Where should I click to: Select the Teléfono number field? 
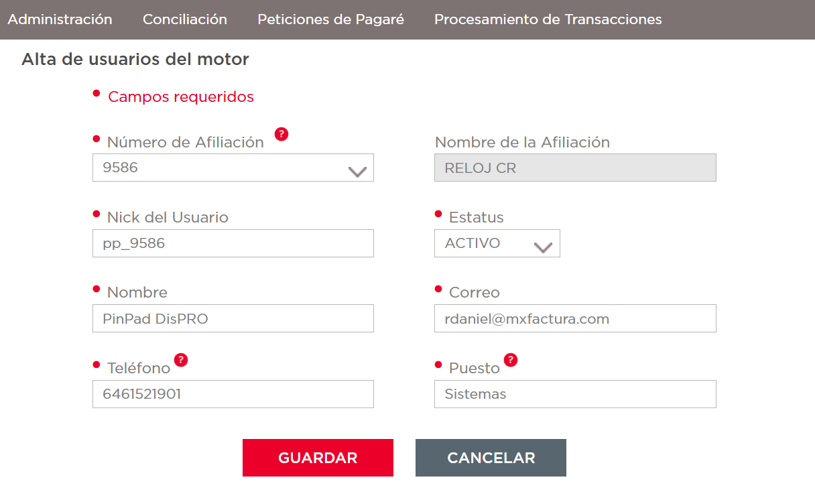click(x=233, y=394)
